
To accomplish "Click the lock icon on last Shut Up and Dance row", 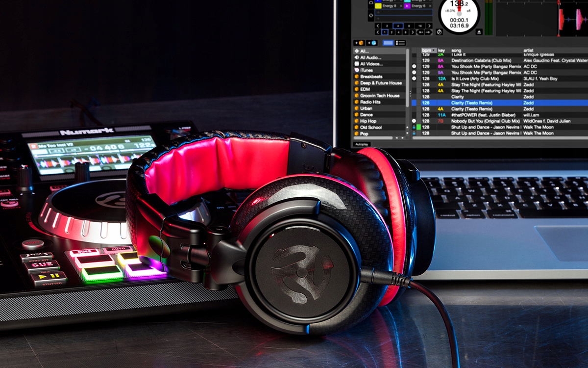I will tap(414, 133).
